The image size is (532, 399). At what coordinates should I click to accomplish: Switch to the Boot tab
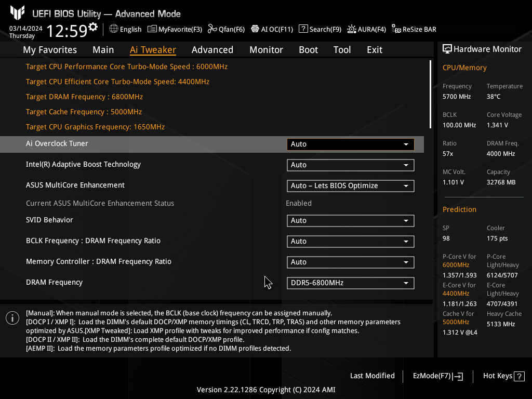[x=308, y=50]
